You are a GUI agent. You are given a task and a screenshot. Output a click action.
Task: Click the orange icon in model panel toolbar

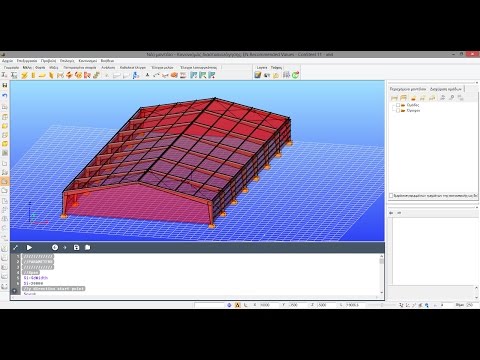pyautogui.click(x=413, y=98)
